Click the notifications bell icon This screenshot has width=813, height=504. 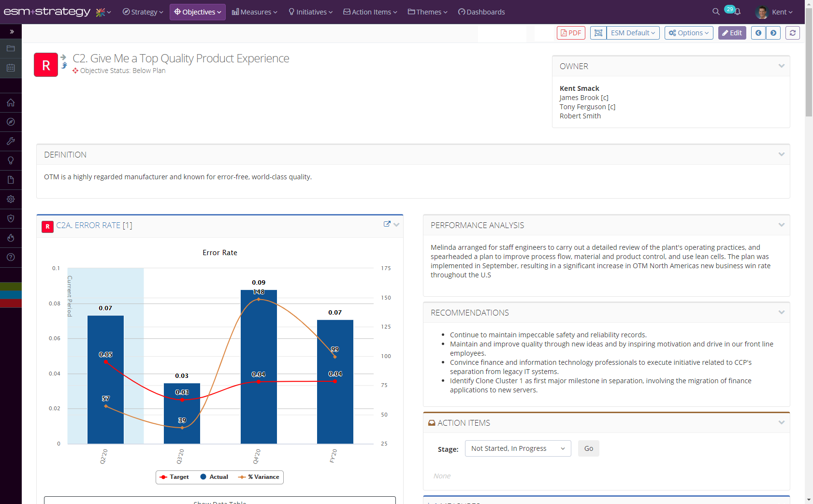point(737,11)
